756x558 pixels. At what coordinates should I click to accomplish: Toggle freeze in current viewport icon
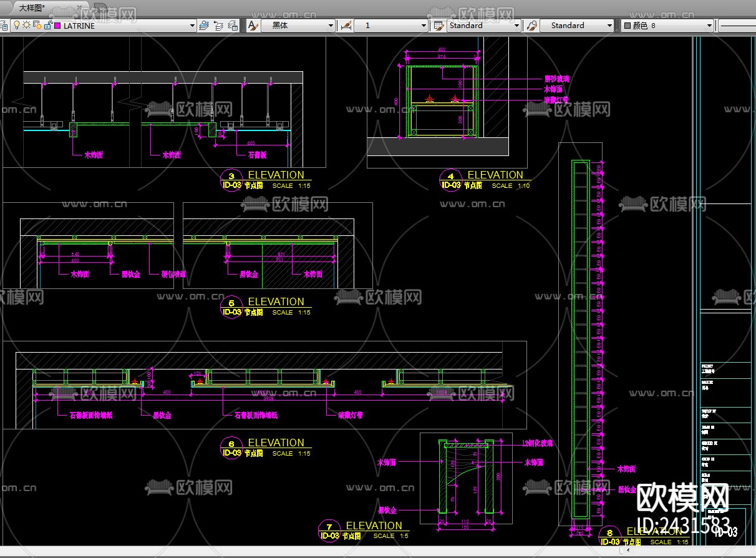(x=37, y=26)
